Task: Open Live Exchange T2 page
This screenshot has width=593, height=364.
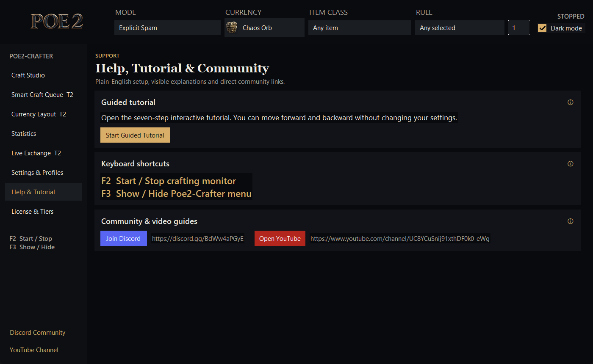Action: [43, 153]
